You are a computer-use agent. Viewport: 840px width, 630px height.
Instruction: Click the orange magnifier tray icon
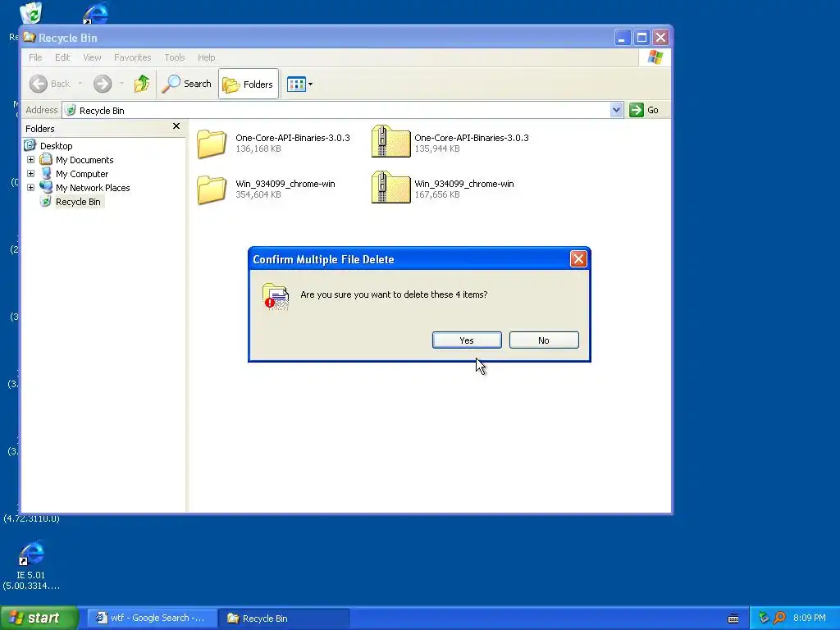779,618
